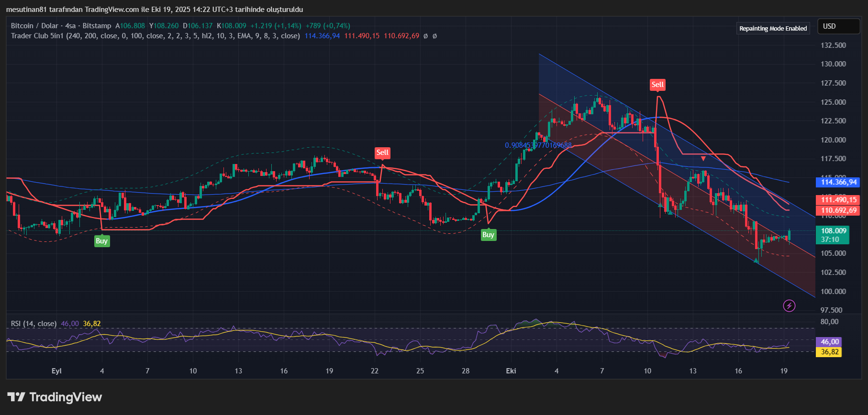Screen dimensions: 868x415
Task: Click the purple lightning bolt icon
Action: tap(789, 306)
